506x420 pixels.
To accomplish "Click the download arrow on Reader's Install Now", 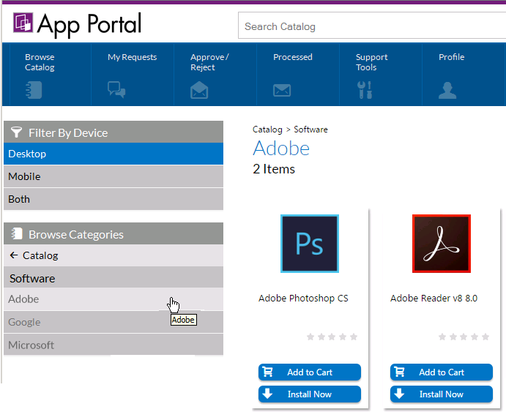I will coord(399,394).
